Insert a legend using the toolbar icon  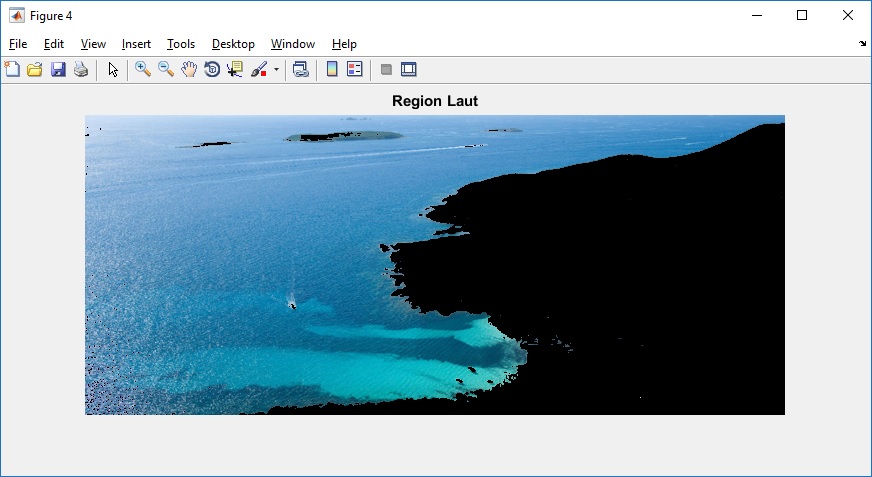click(x=354, y=69)
